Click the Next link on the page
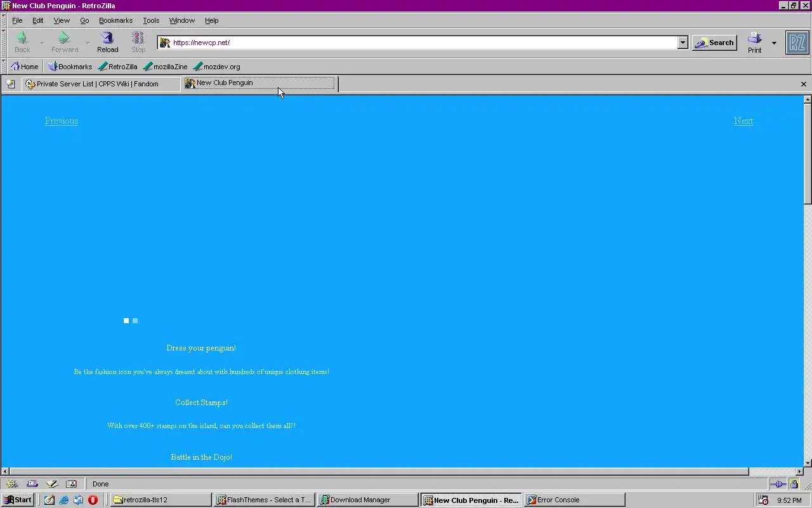The height and width of the screenshot is (508, 812). [x=743, y=121]
